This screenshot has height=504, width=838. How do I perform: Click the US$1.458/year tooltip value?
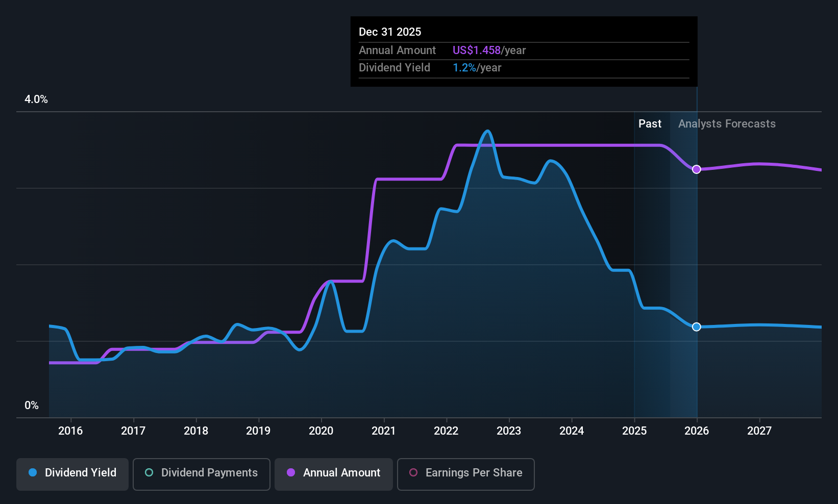489,51
